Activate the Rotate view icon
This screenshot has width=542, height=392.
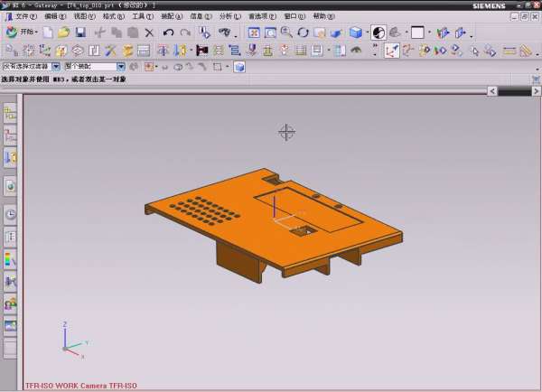coord(303,33)
